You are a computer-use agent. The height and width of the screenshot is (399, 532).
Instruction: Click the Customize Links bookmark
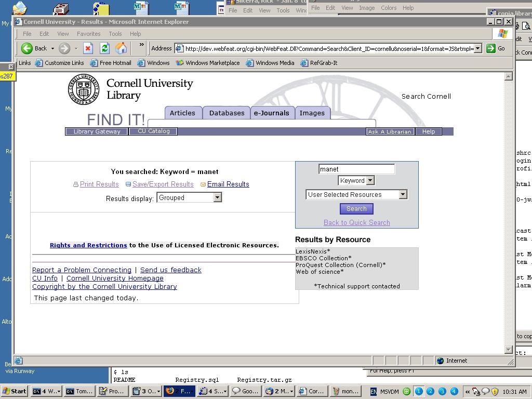[x=60, y=63]
